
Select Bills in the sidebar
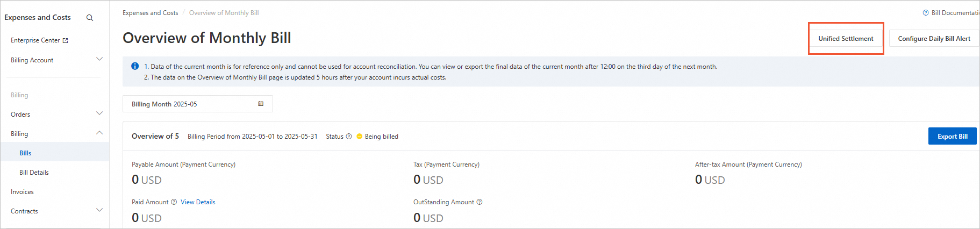tap(25, 153)
